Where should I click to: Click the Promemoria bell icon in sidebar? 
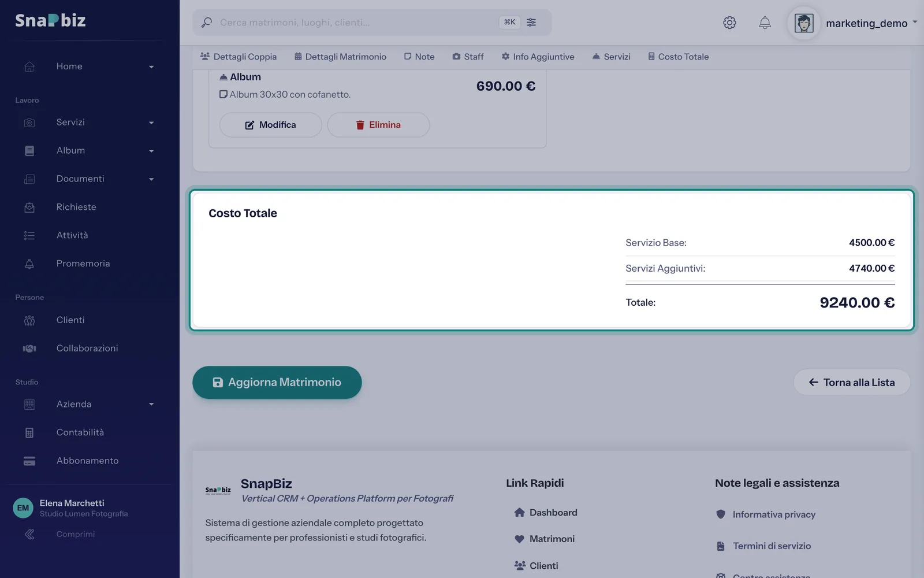click(x=29, y=264)
